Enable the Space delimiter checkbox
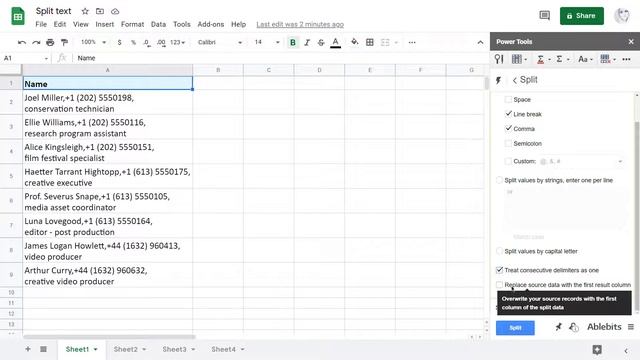This screenshot has width=640, height=360. tap(508, 99)
